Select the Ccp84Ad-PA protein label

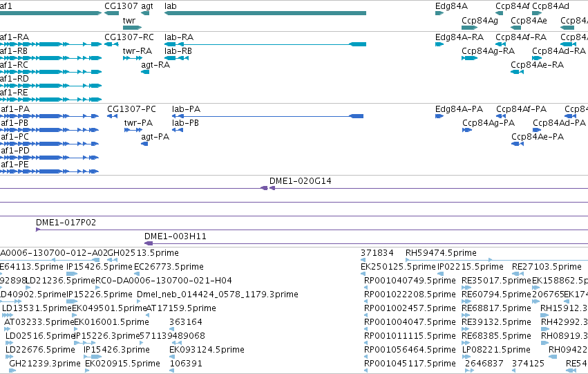click(559, 123)
